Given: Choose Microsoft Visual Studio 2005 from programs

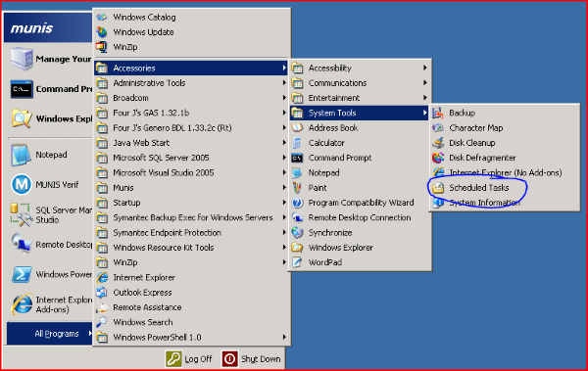Looking at the screenshot, I should (191, 172).
